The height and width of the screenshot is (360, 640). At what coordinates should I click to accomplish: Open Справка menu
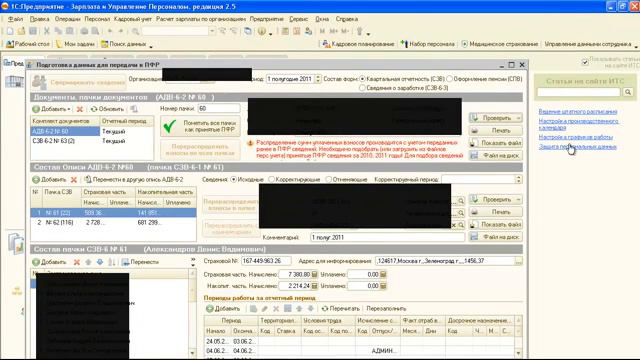click(347, 19)
